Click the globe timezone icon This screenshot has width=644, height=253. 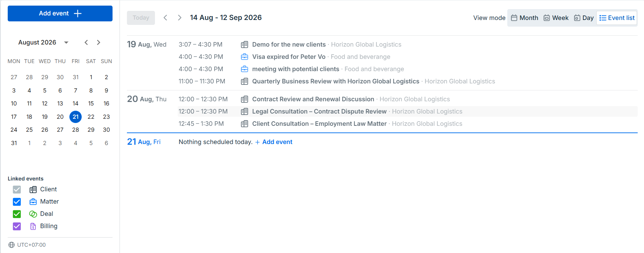point(12,245)
